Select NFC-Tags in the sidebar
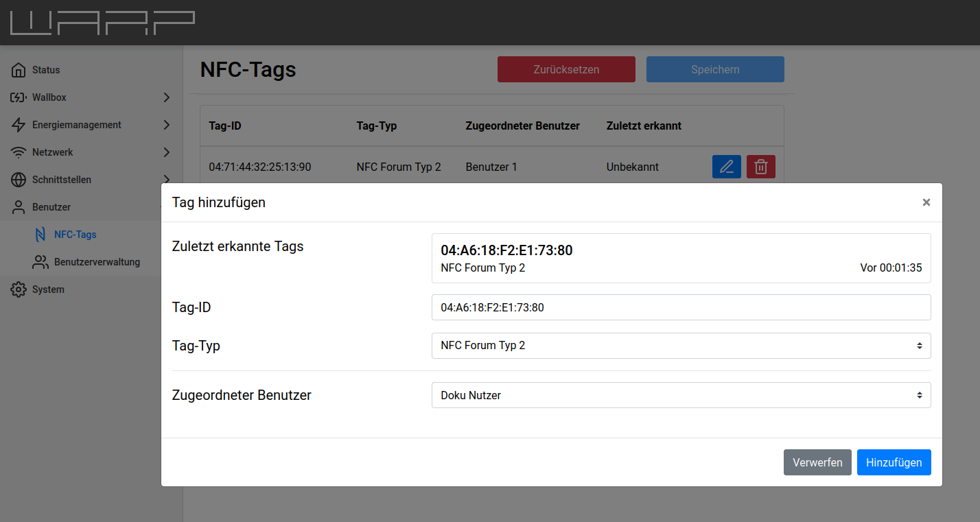980x522 pixels. coord(75,235)
